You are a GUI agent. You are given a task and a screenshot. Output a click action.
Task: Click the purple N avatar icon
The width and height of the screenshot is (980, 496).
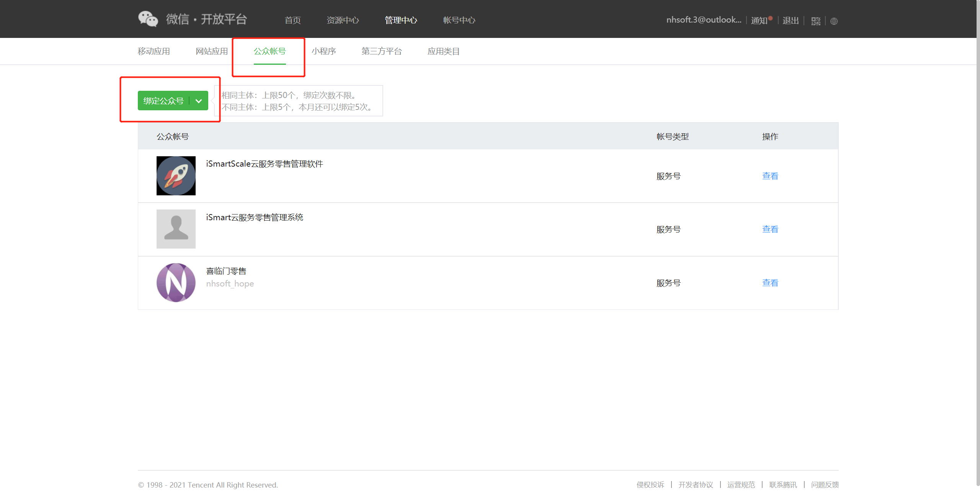176,283
